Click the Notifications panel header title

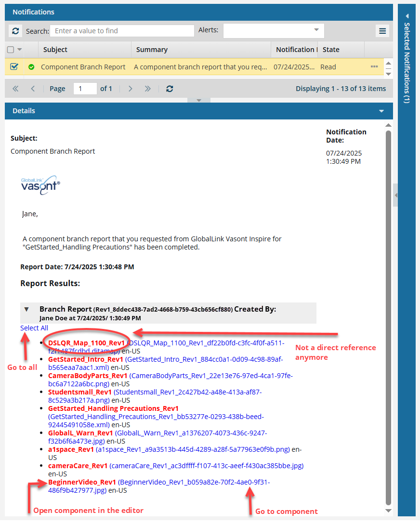coord(33,12)
